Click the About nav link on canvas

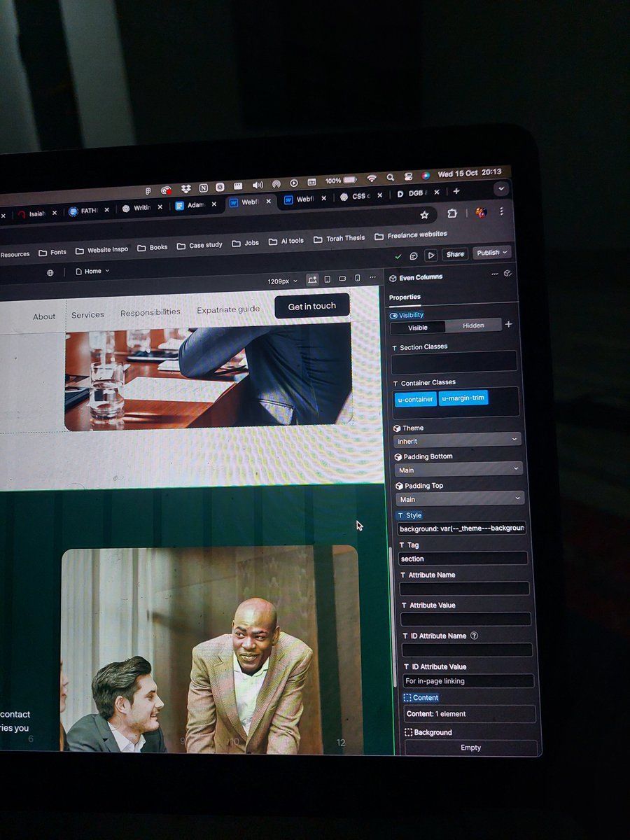(x=44, y=316)
